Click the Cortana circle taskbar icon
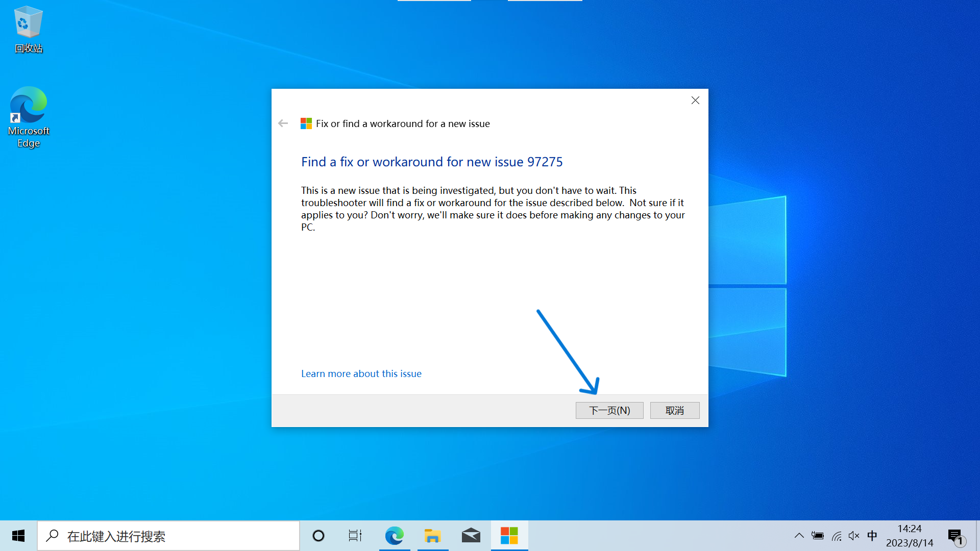The height and width of the screenshot is (551, 980). [318, 536]
